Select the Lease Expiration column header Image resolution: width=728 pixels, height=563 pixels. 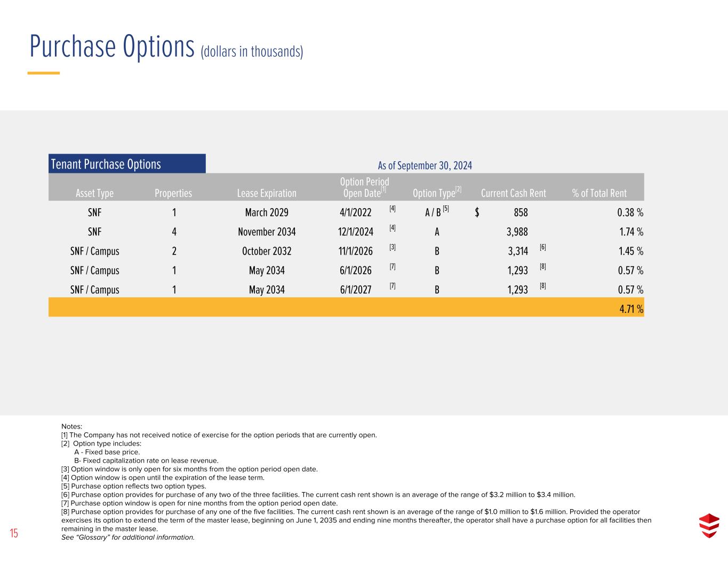266,193
